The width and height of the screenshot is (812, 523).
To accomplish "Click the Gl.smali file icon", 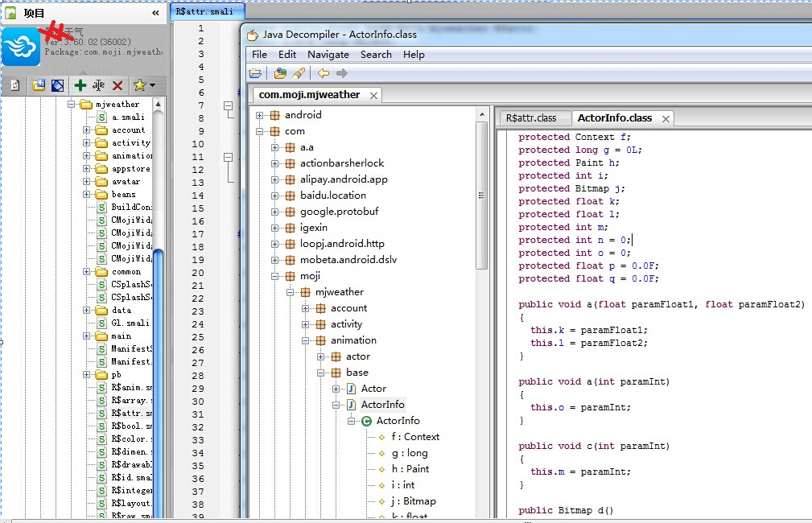I will [102, 323].
